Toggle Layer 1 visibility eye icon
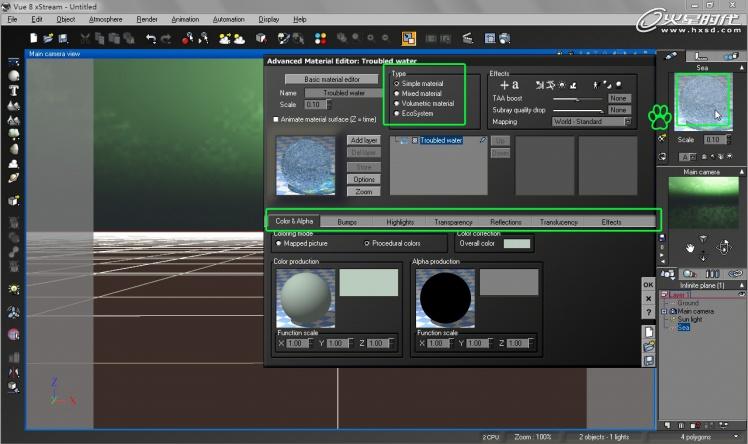The width and height of the screenshot is (748, 444). coord(741,295)
